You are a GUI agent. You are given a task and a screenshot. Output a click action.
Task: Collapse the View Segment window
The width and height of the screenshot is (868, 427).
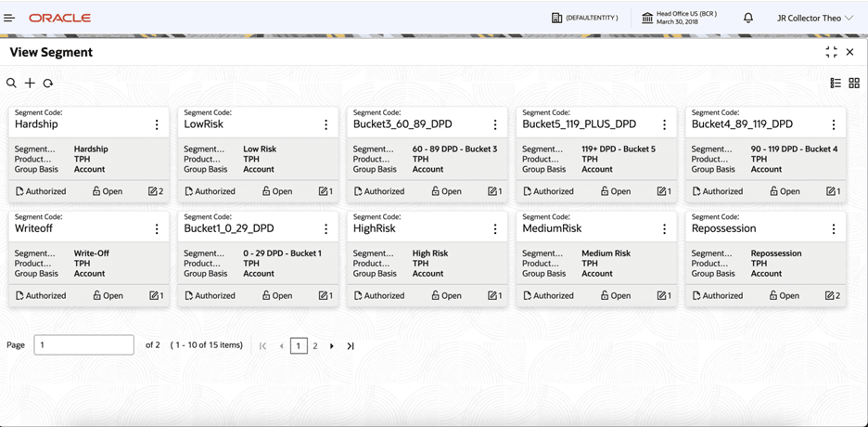pyautogui.click(x=831, y=52)
